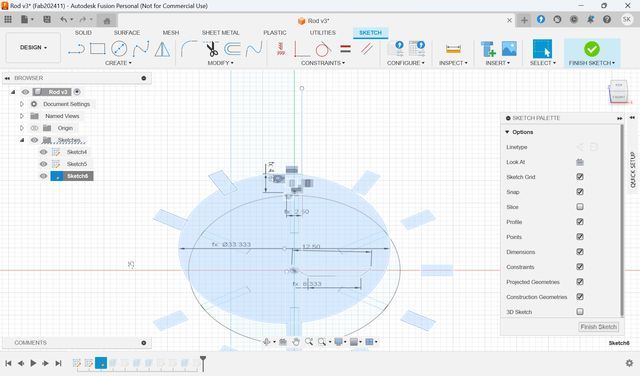This screenshot has width=640, height=376.
Task: Switch to the SHEET METAL tab
Action: (x=220, y=33)
